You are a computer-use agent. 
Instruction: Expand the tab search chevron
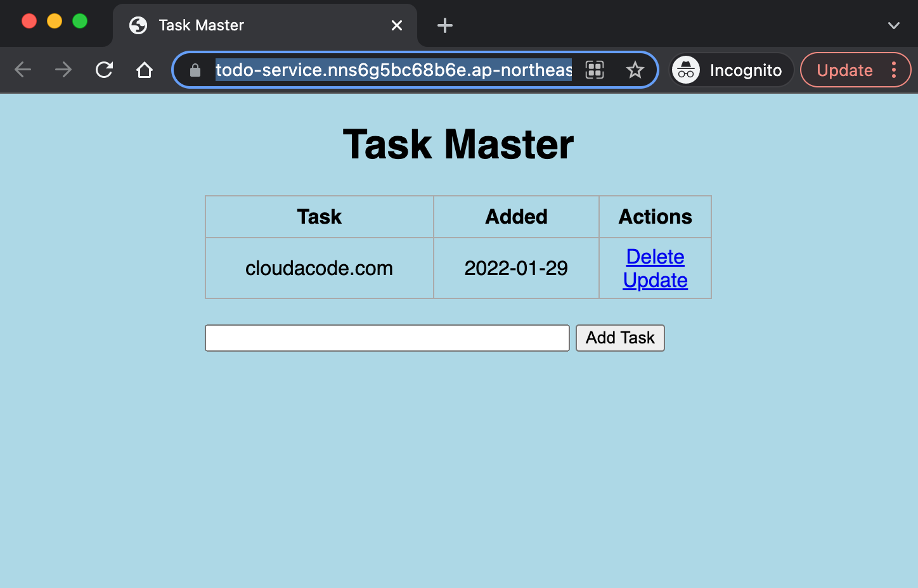894,25
